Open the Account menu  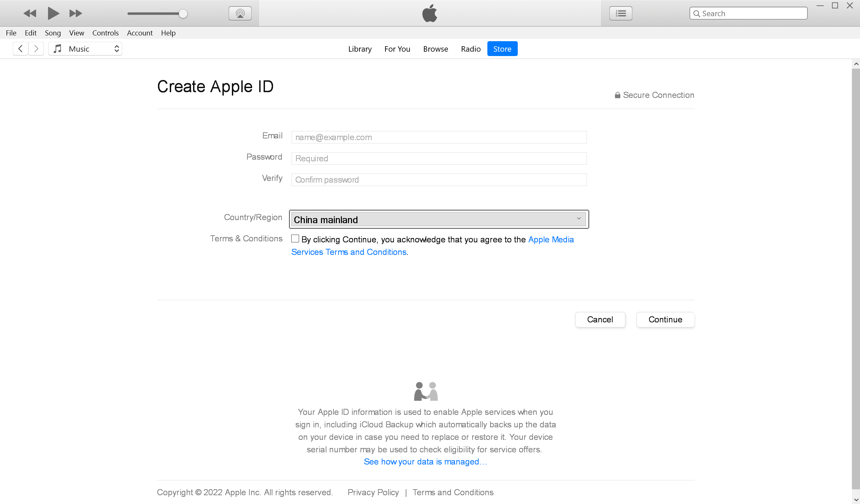(140, 33)
